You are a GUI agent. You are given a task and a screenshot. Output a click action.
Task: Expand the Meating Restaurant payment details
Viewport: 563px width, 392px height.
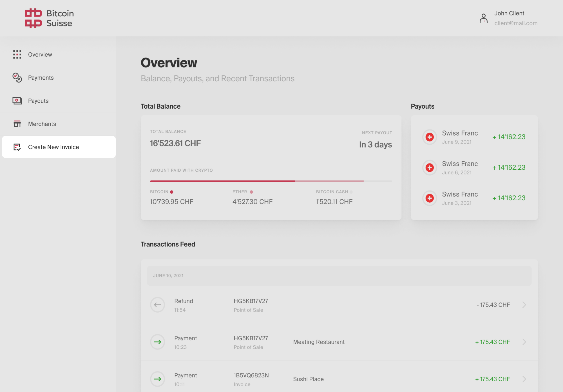[524, 342]
